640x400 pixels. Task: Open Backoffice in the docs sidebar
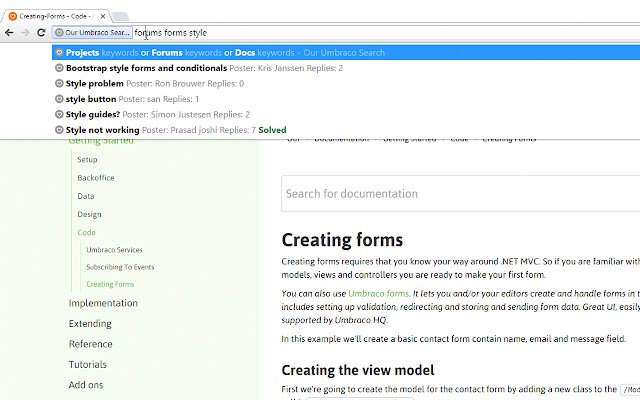(96, 178)
